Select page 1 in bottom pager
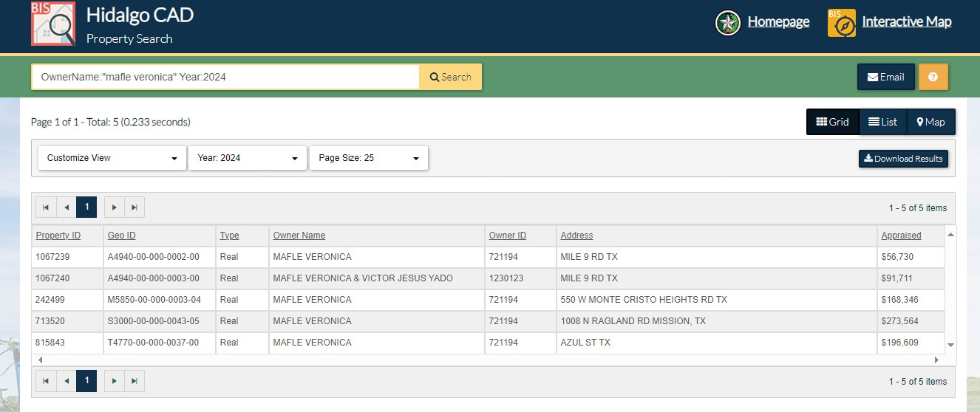 pos(86,381)
